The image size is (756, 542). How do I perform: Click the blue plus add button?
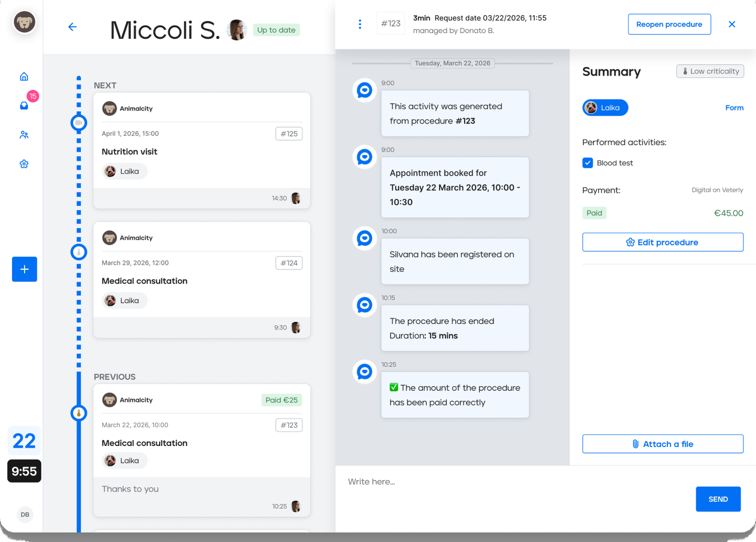tap(25, 269)
